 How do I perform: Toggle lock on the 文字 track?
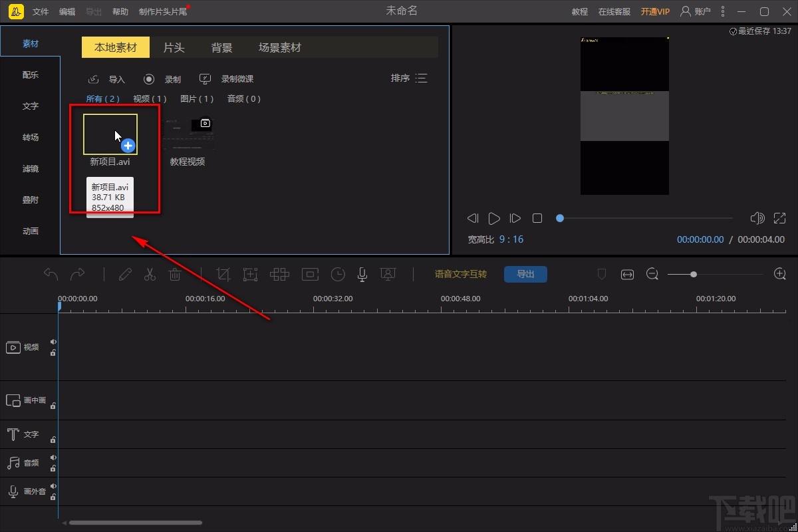click(53, 440)
